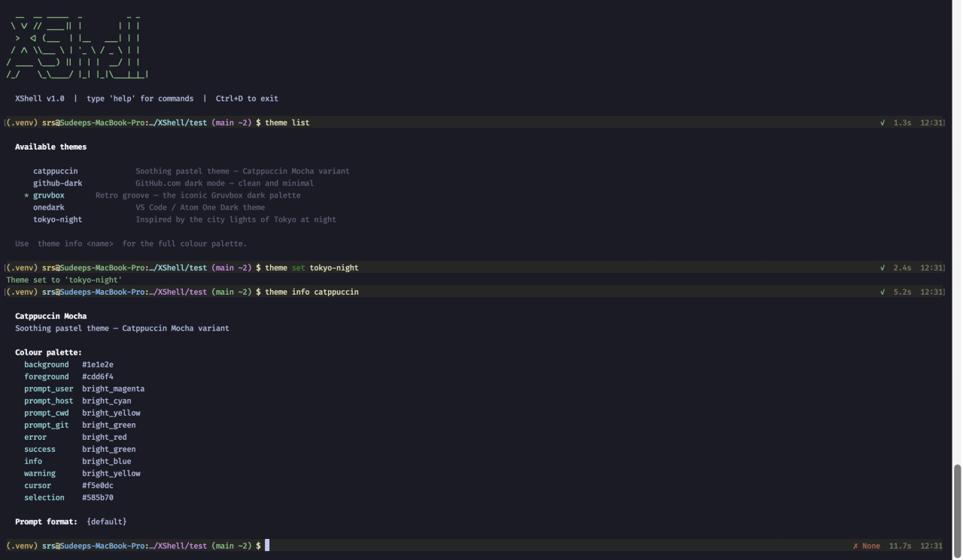Click the "Ctrl+D to exit" text
The image size is (963, 560).
[x=247, y=98]
